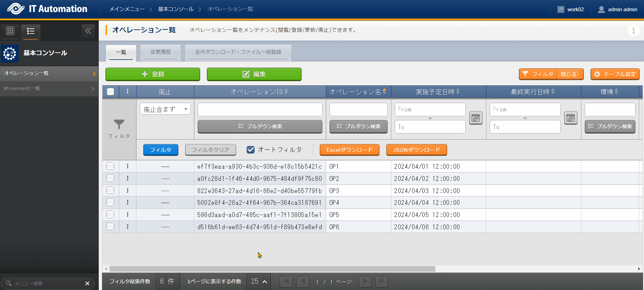Toggle the オートフィルタ checkbox
Screen dimensions: 644x290
tap(251, 150)
